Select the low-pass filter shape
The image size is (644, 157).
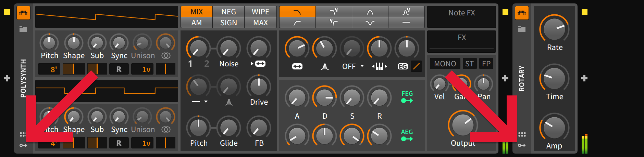click(x=297, y=12)
